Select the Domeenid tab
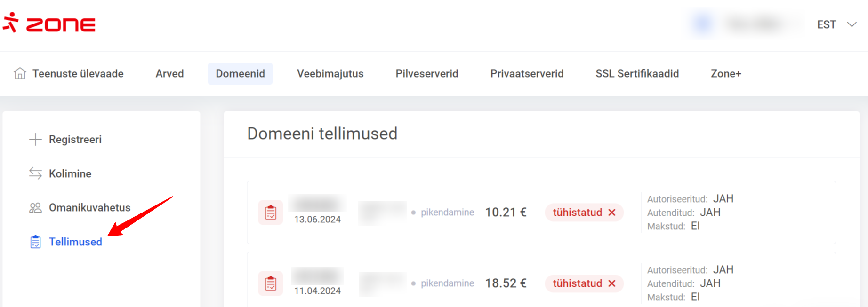Screen dimensions: 868x307 point(240,74)
